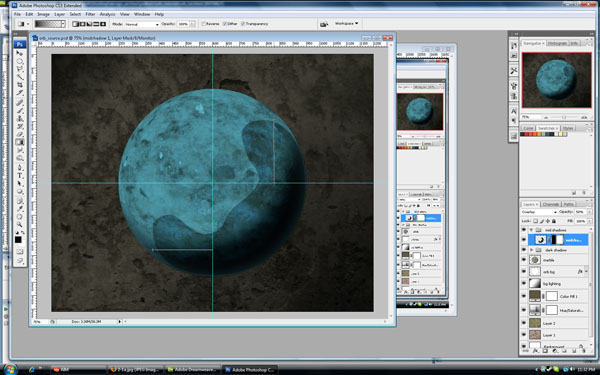This screenshot has height=375, width=600.
Task: Switch to Adobe Dreamweaver in taskbar
Action: pyautogui.click(x=193, y=370)
